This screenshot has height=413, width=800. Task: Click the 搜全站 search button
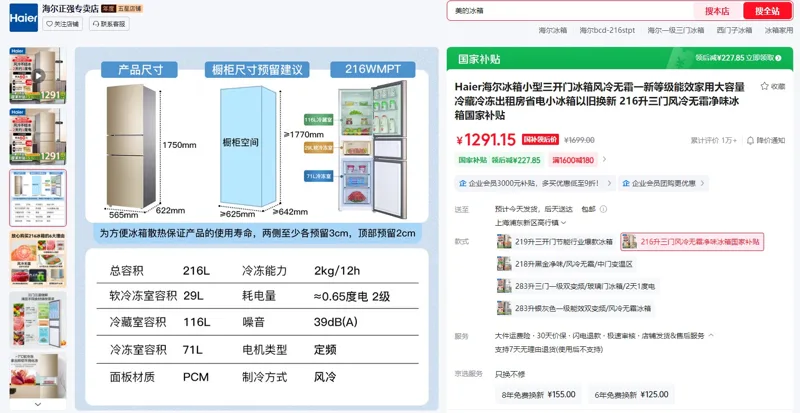click(x=767, y=11)
